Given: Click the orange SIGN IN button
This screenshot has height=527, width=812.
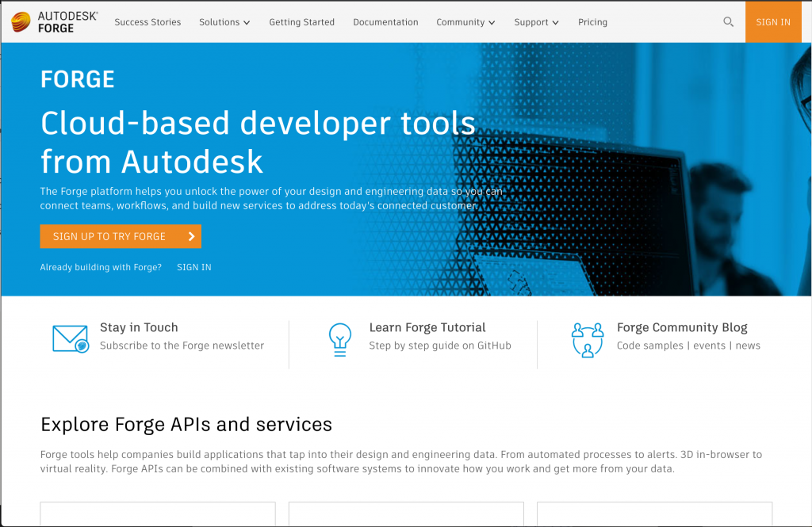Looking at the screenshot, I should (x=773, y=22).
